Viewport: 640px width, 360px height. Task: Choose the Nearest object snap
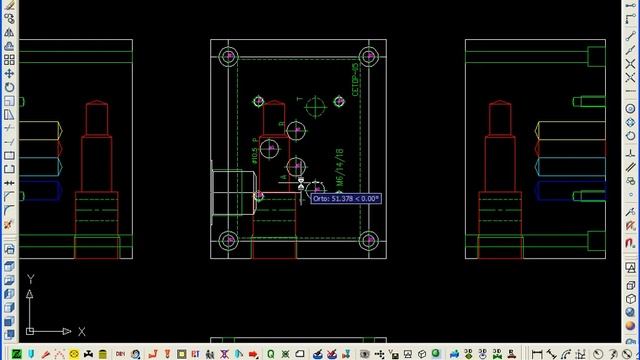(x=631, y=211)
